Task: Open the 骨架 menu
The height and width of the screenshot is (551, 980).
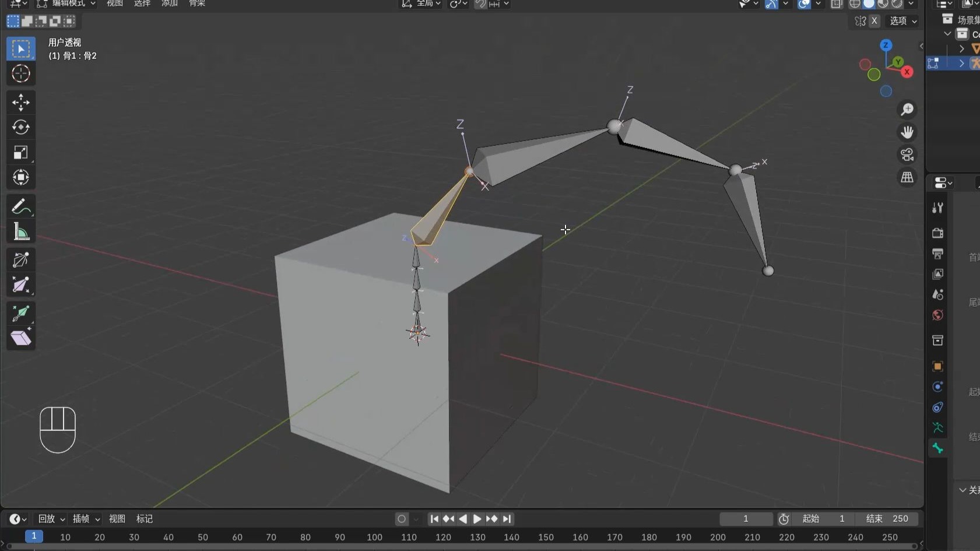Action: (x=197, y=4)
